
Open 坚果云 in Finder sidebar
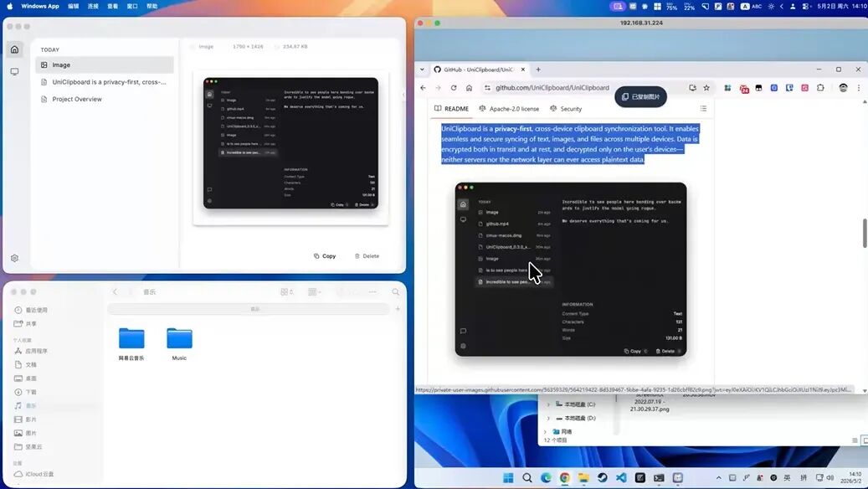click(x=28, y=447)
